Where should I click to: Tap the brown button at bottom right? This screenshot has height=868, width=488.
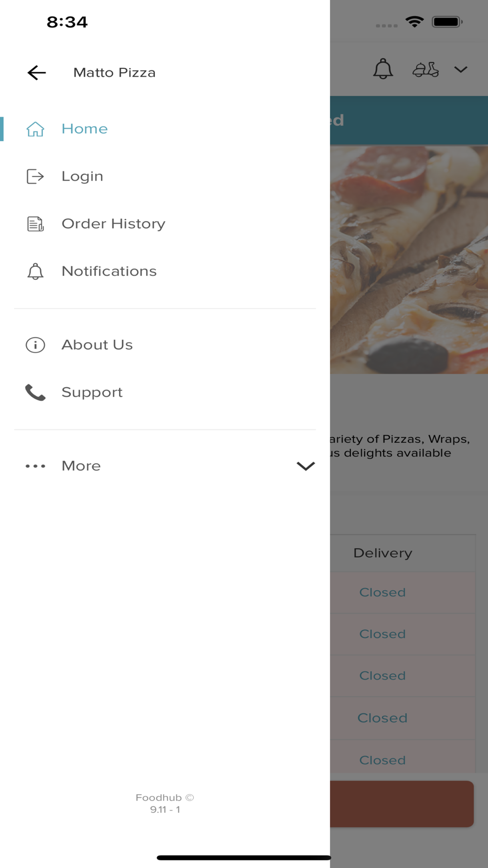(x=402, y=804)
